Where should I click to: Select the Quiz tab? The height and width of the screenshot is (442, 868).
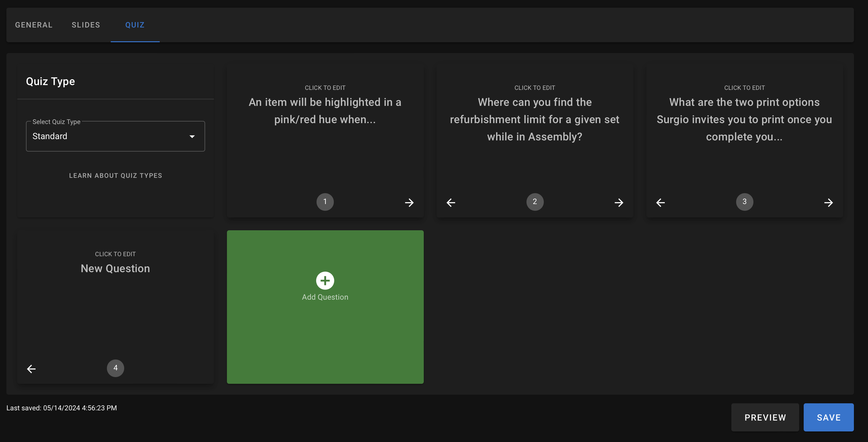[x=135, y=25]
